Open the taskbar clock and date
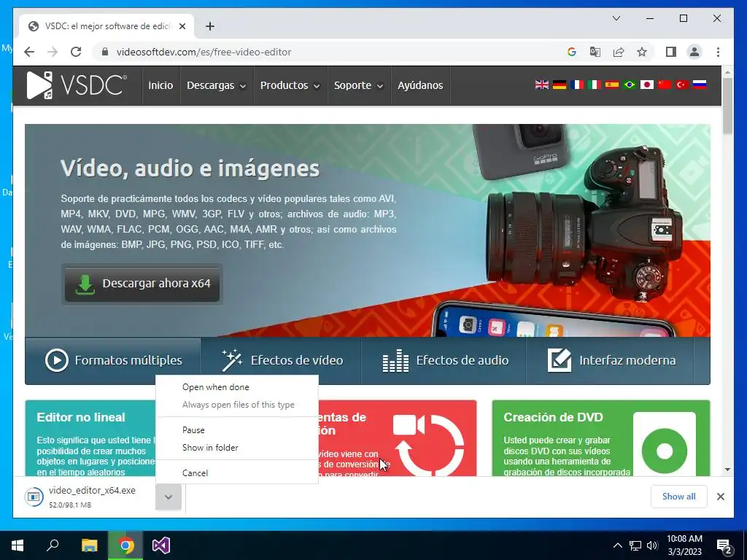The height and width of the screenshot is (560, 747). click(684, 545)
